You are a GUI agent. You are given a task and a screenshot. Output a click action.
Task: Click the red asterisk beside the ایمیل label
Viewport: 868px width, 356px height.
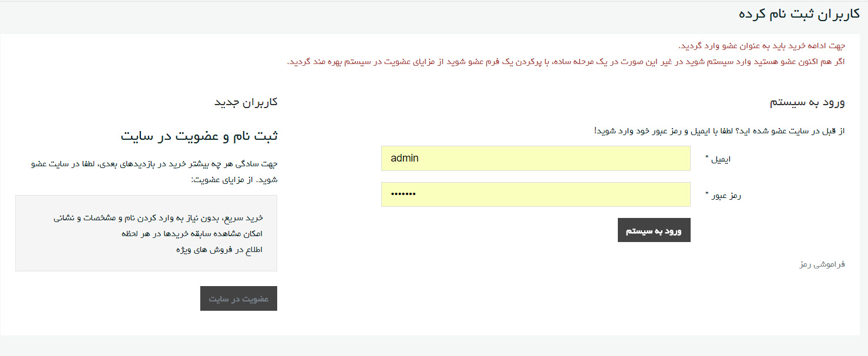pyautogui.click(x=707, y=157)
